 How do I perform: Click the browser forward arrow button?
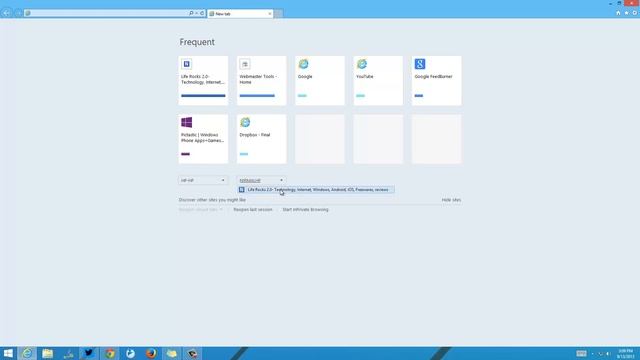pos(18,13)
